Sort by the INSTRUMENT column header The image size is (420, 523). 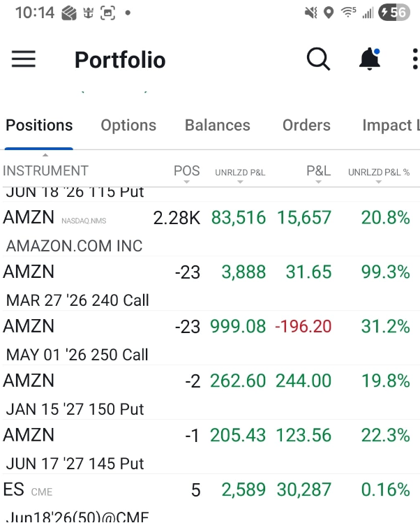(x=45, y=171)
